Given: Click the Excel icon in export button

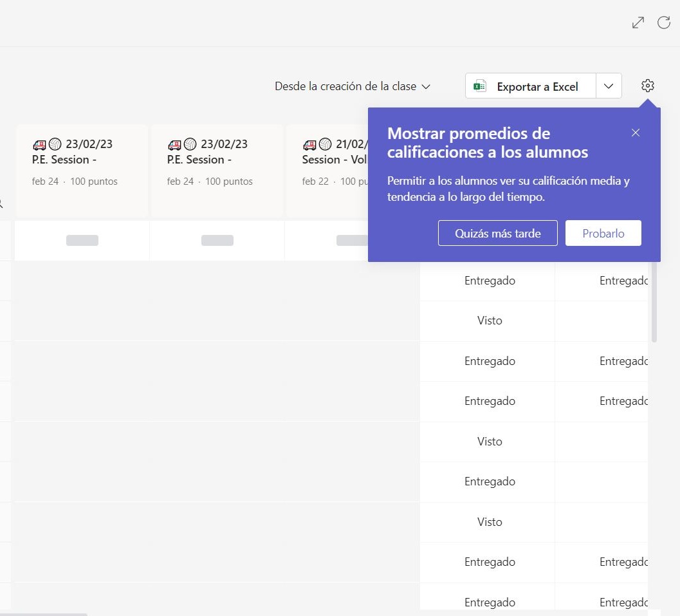Looking at the screenshot, I should coord(480,86).
